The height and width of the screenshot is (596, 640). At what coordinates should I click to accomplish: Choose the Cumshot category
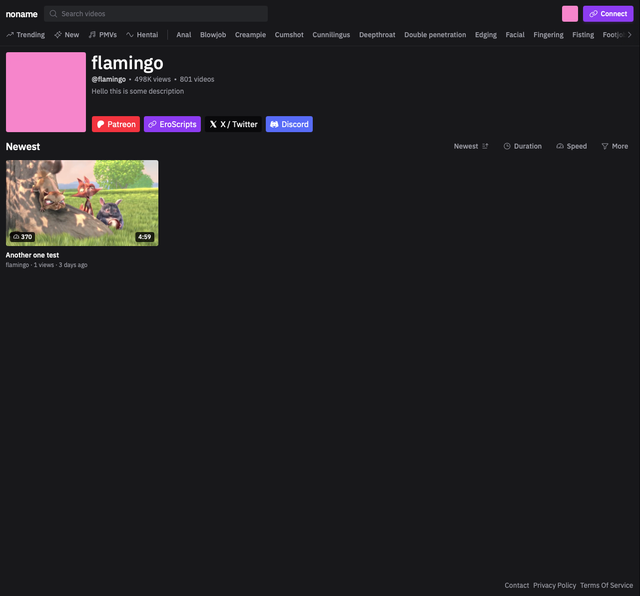point(289,35)
